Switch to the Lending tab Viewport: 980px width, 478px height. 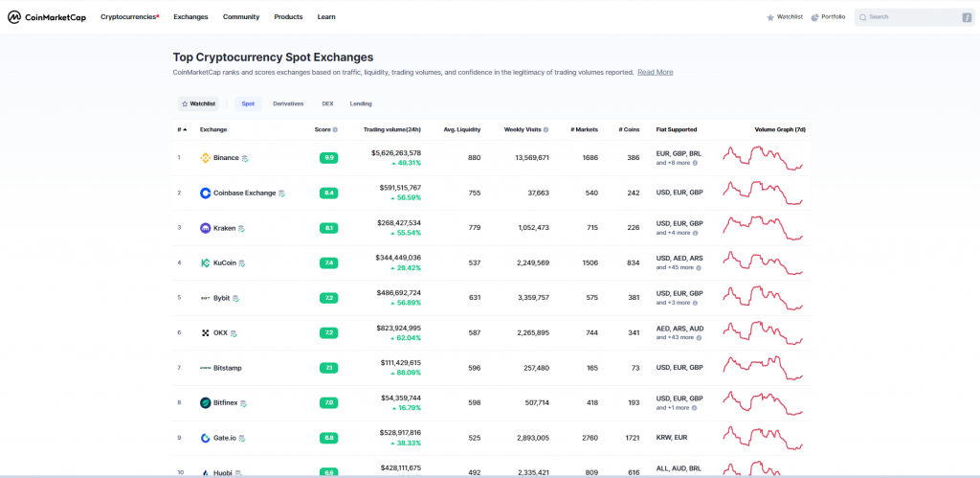(361, 103)
